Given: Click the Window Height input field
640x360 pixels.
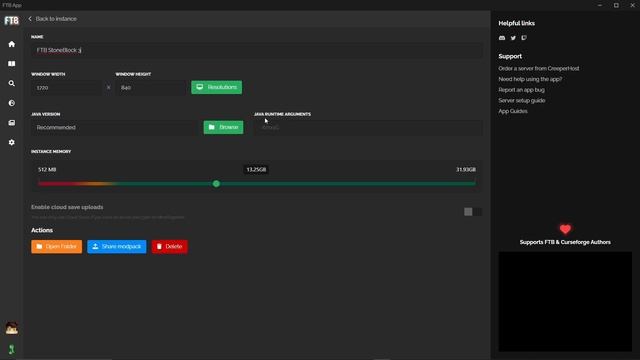Looking at the screenshot, I should (151, 88).
